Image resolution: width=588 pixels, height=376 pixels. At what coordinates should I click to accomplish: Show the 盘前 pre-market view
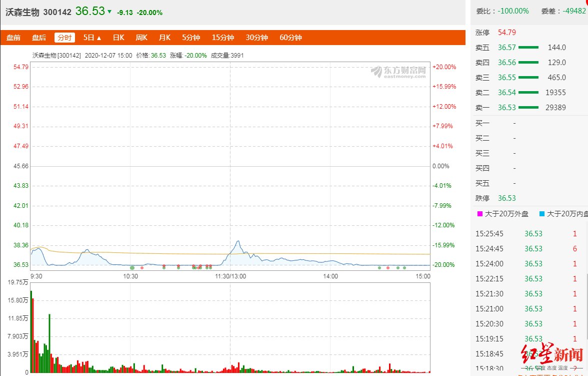[x=13, y=38]
